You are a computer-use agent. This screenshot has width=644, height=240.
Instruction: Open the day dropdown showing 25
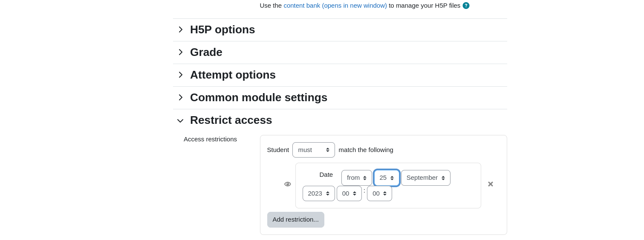point(387,178)
